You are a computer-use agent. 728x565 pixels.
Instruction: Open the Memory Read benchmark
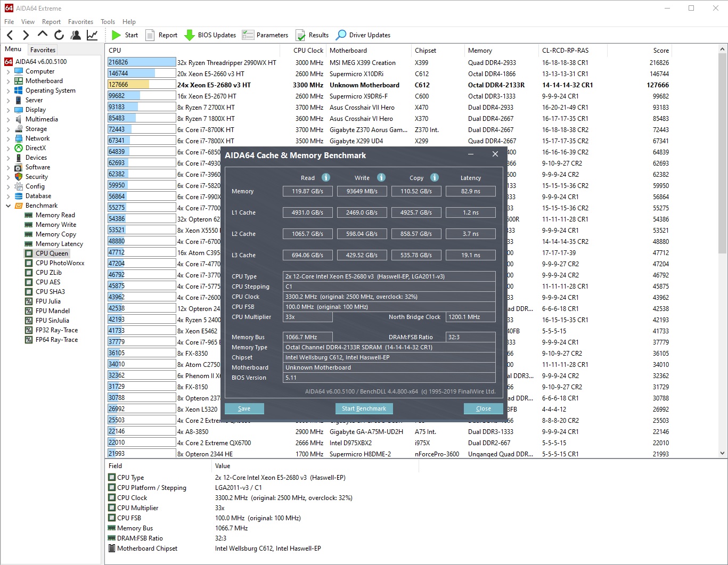point(55,215)
